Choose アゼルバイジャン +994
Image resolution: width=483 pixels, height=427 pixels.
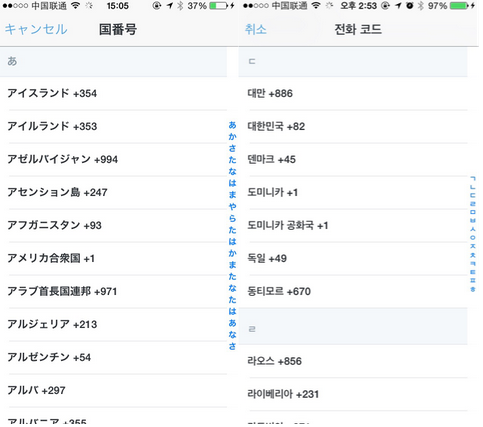coord(114,159)
